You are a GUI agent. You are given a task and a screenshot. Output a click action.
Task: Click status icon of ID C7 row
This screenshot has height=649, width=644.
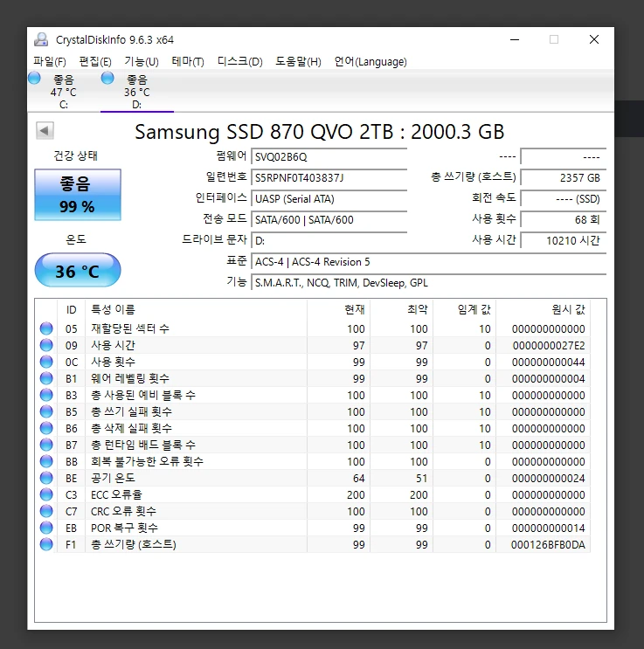coord(46,511)
